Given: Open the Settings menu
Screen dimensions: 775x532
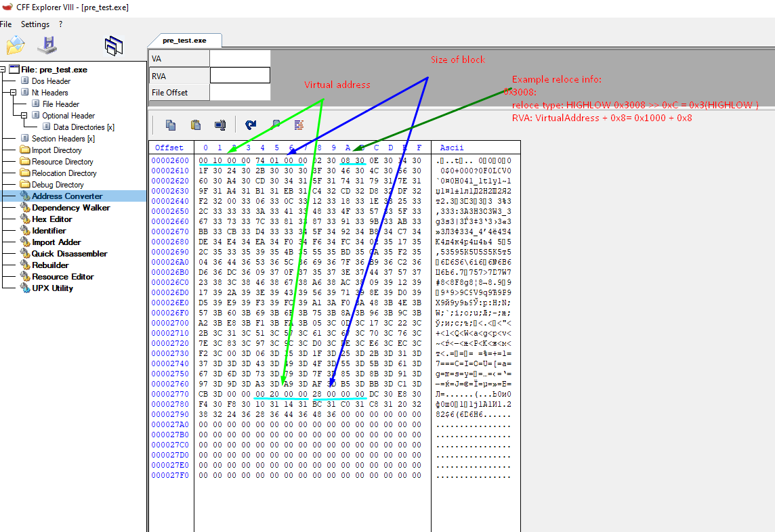Looking at the screenshot, I should (35, 24).
